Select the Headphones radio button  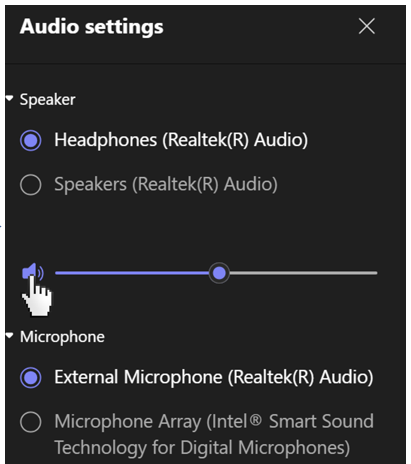(x=31, y=140)
